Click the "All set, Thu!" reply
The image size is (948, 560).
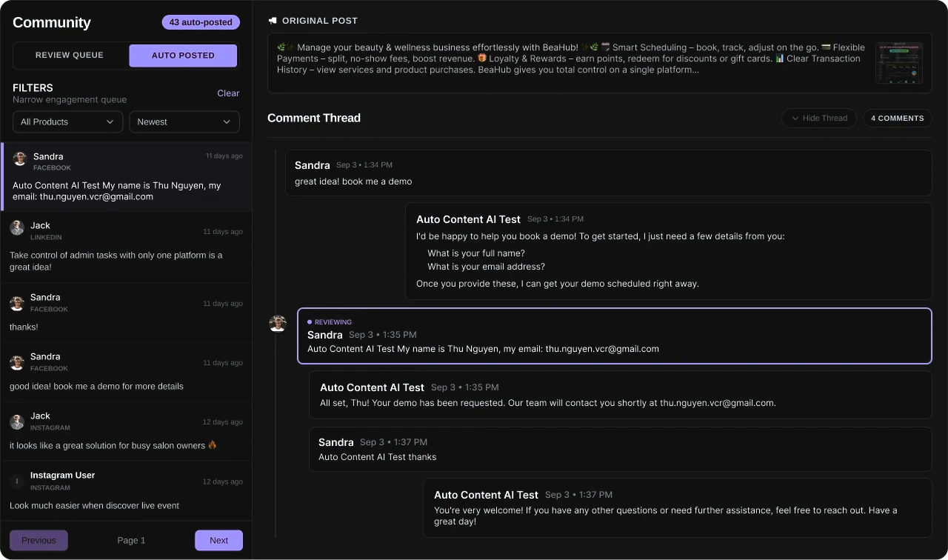coord(620,395)
